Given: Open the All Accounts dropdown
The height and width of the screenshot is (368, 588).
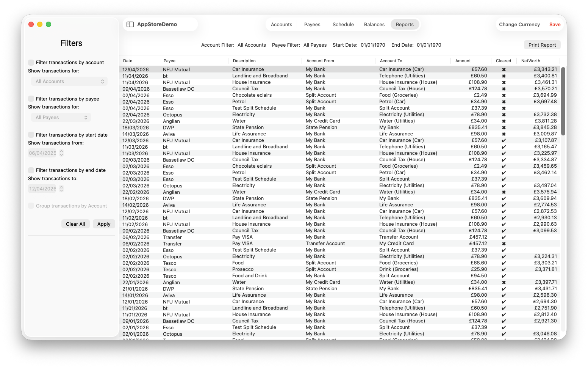Looking at the screenshot, I should click(69, 81).
